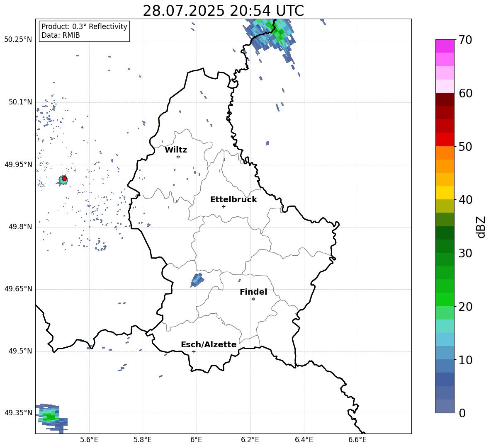Click the Product: 0.3° Reflectivity label
Screen dimensions: 491x448
[x=84, y=26]
